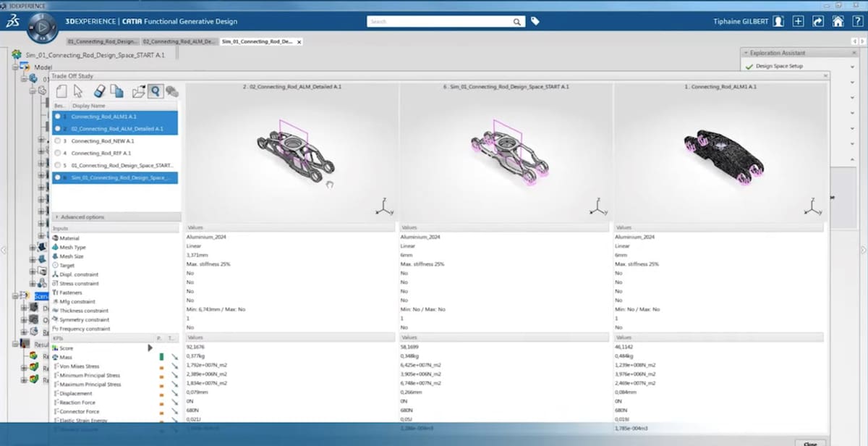This screenshot has height=446, width=868.
Task: Collapse the Model node in tree
Action: [x=15, y=67]
